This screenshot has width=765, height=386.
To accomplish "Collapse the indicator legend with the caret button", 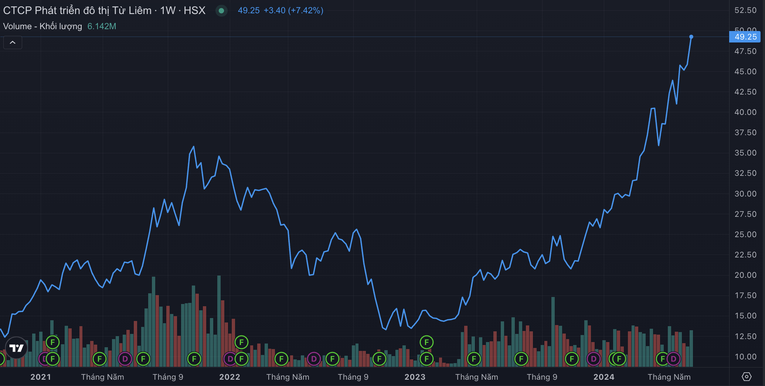I will coord(13,42).
